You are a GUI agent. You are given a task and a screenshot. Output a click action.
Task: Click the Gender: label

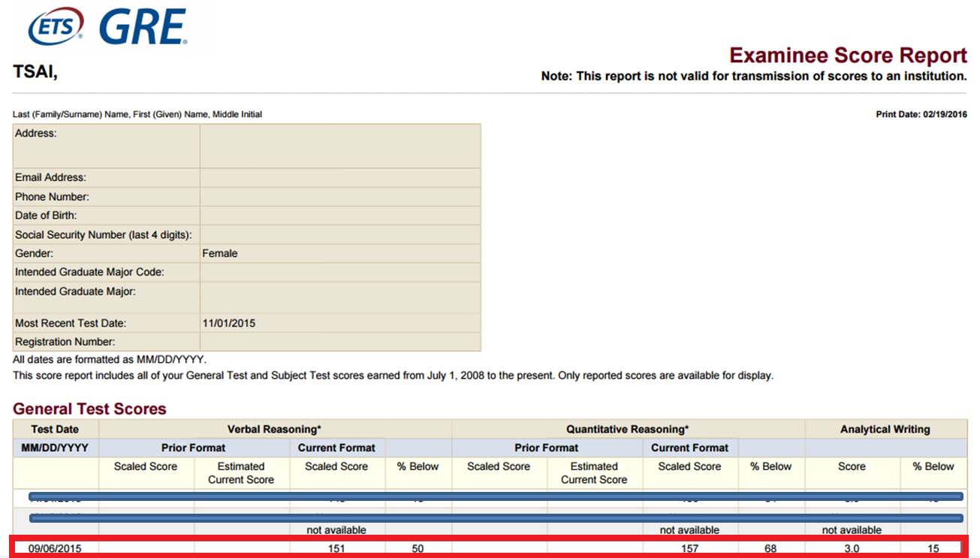[x=34, y=254]
